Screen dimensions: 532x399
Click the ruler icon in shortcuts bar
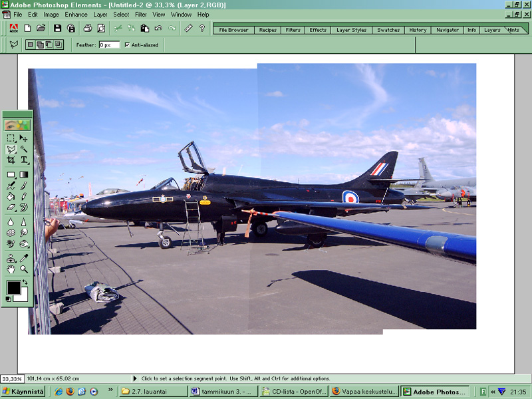[x=189, y=28]
